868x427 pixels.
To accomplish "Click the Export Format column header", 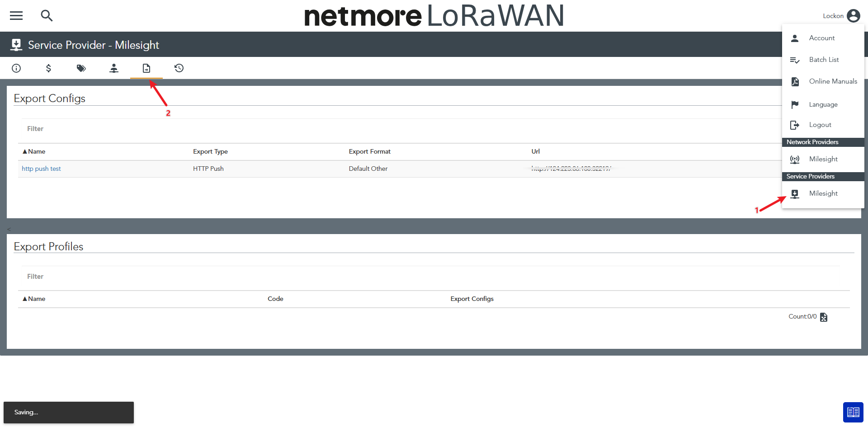I will (369, 151).
